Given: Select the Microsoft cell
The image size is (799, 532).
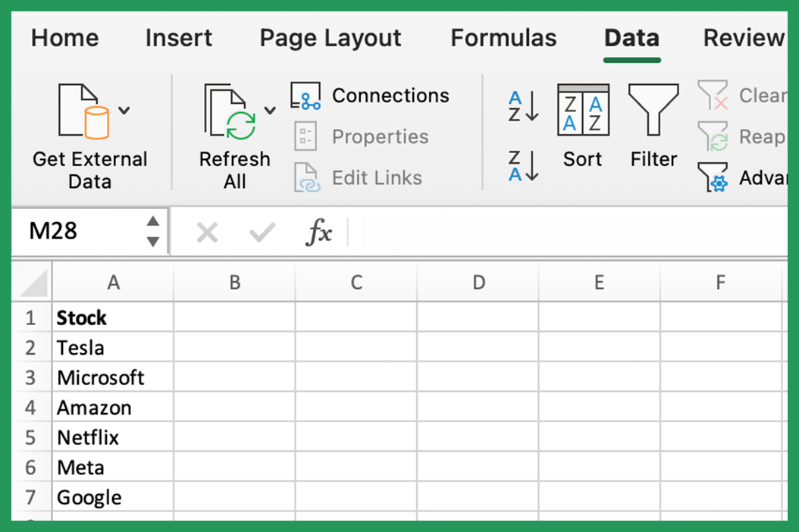Looking at the screenshot, I should click(113, 377).
